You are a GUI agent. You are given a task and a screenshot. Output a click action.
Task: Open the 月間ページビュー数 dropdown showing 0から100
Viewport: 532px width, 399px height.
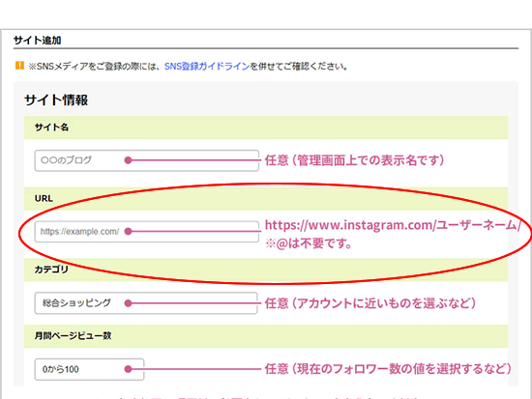(89, 369)
